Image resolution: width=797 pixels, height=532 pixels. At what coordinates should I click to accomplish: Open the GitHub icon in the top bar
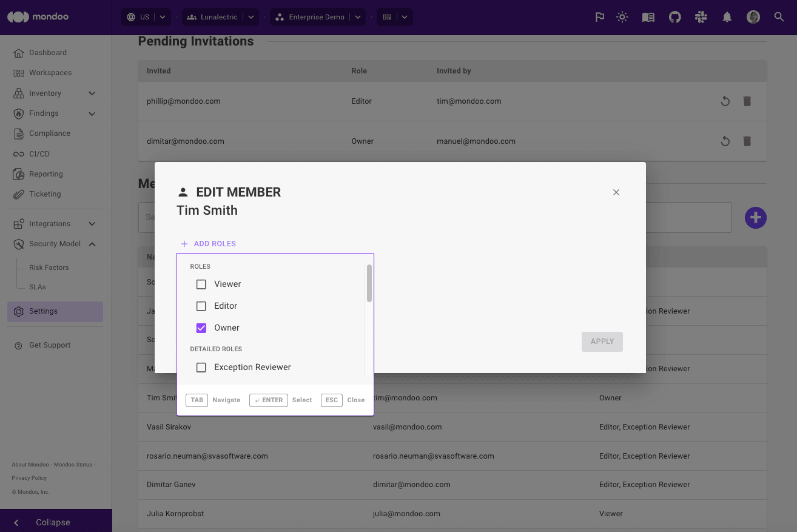pos(674,17)
